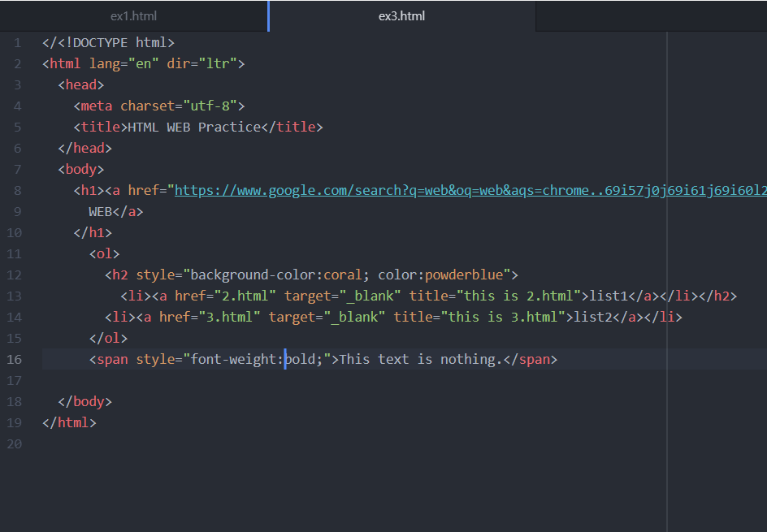Click target="_blank" on line 14
The height and width of the screenshot is (532, 767).
pos(327,317)
